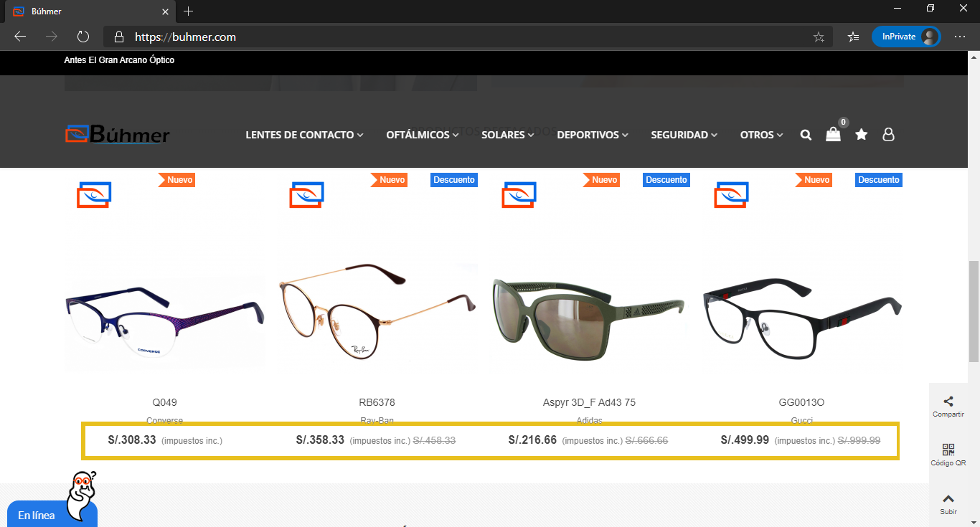This screenshot has width=980, height=527.
Task: Open the GG0013O product title link
Action: [802, 402]
